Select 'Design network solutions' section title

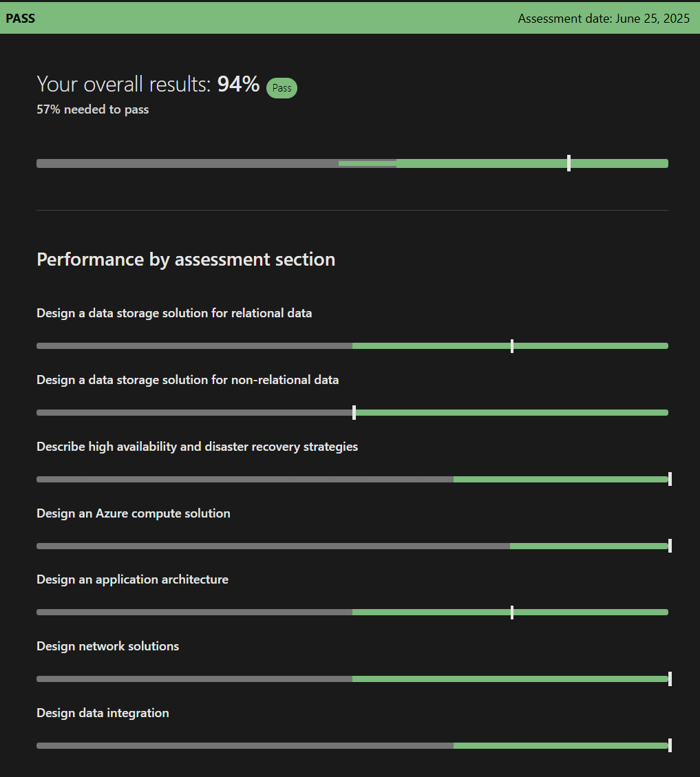(107, 647)
